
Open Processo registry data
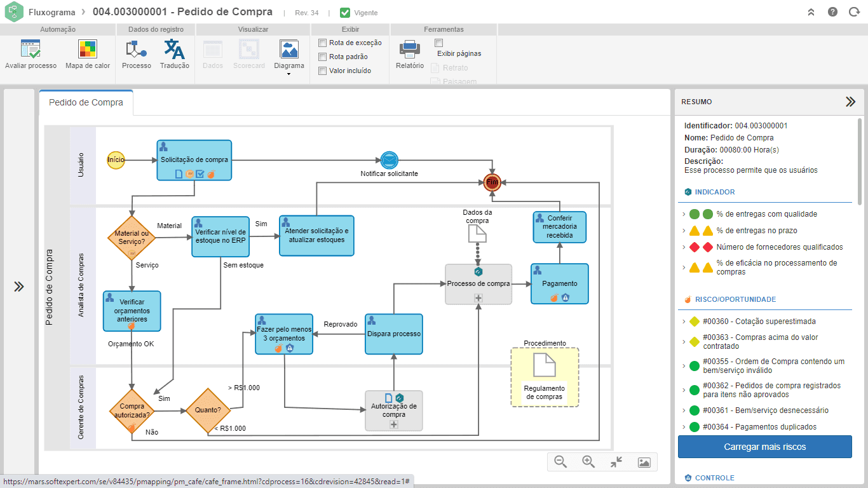pos(137,55)
